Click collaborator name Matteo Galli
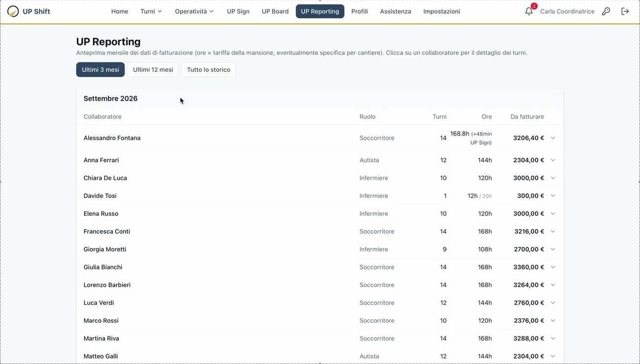The image size is (640, 364). tap(101, 356)
